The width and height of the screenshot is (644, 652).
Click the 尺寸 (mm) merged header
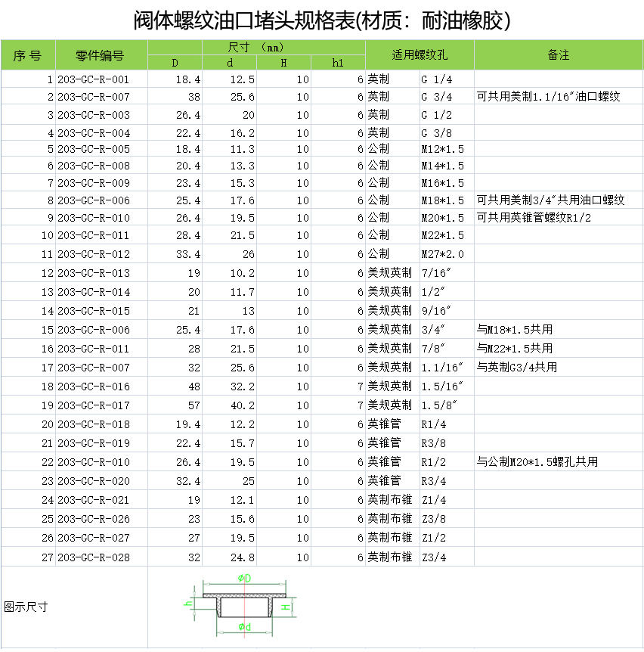tap(255, 47)
